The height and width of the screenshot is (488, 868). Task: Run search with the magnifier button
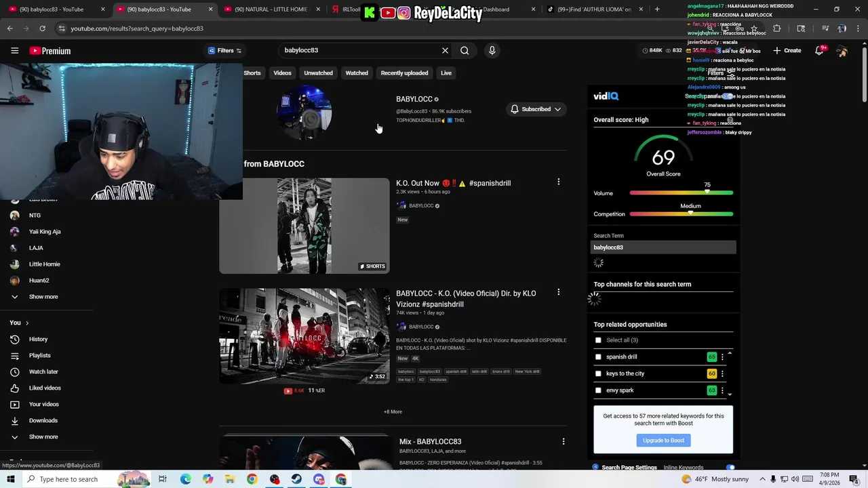pos(465,50)
